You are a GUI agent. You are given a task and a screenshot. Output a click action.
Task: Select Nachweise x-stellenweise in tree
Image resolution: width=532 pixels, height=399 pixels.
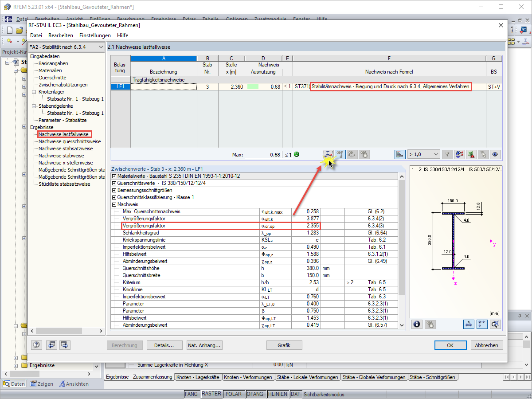(66, 163)
